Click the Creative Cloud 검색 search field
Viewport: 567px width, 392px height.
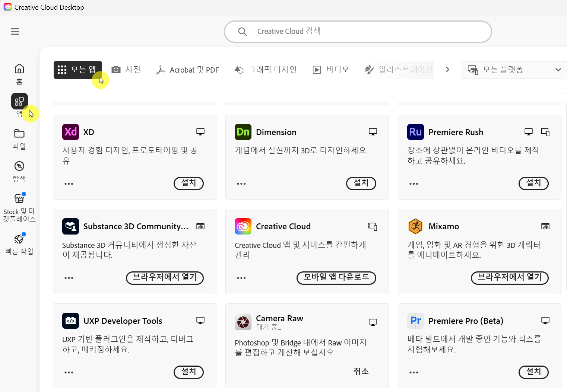[x=358, y=32]
